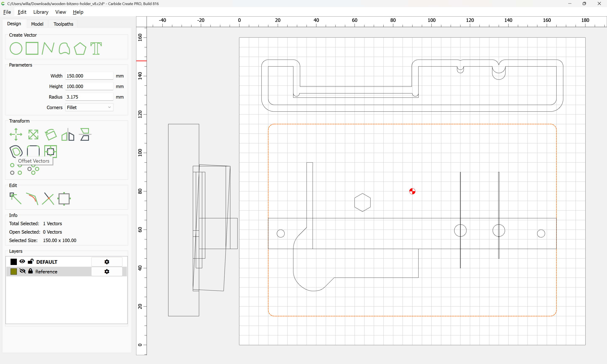Unlock the Reference layer padlock

click(30, 271)
